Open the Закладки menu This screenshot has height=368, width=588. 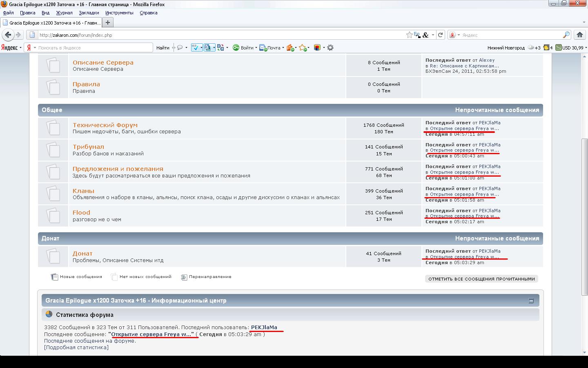(x=89, y=13)
